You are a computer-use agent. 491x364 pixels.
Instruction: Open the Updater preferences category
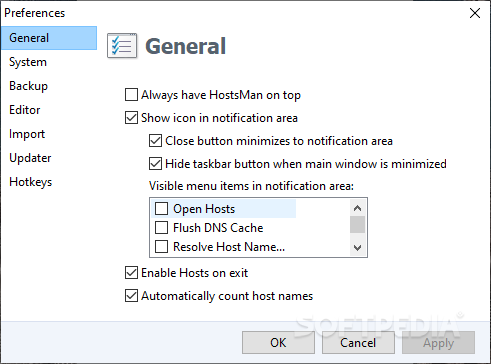pos(49,158)
